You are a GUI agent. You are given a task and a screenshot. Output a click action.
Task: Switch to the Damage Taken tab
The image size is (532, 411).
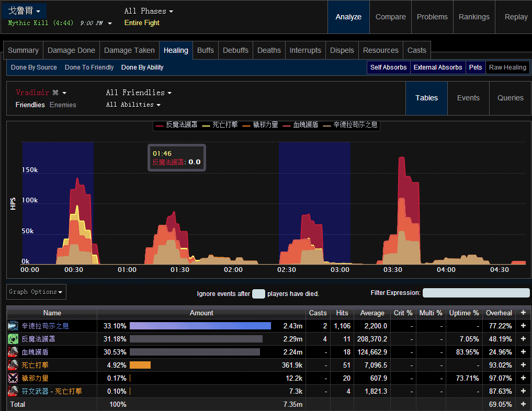tap(129, 50)
